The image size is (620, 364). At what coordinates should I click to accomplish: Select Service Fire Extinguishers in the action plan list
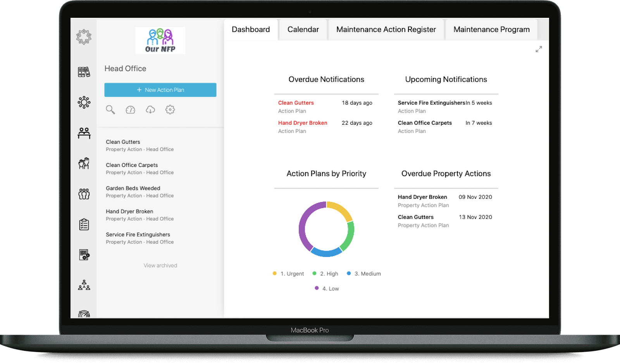coord(140,238)
